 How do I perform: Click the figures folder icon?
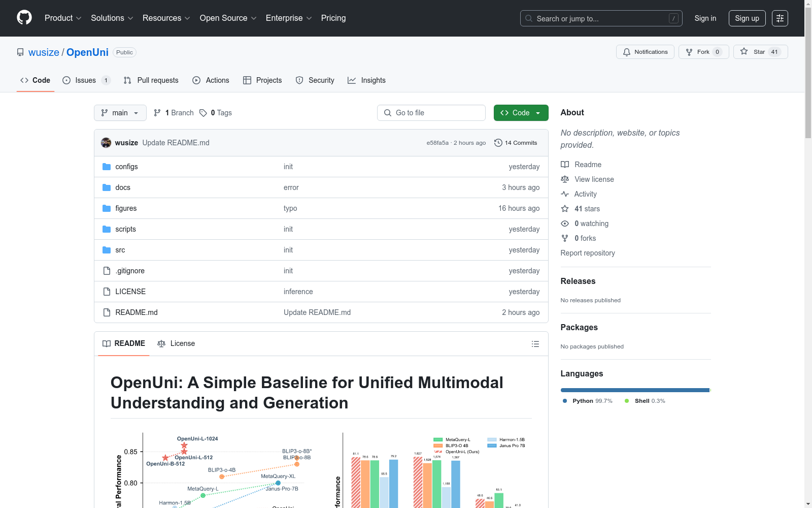(107, 208)
